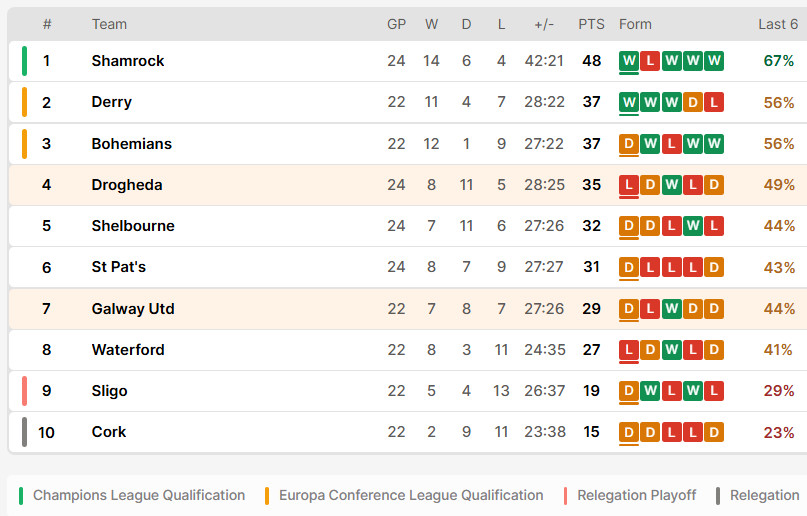The width and height of the screenshot is (807, 516).
Task: Click the red L badge in Shamrock's form
Action: 650,61
